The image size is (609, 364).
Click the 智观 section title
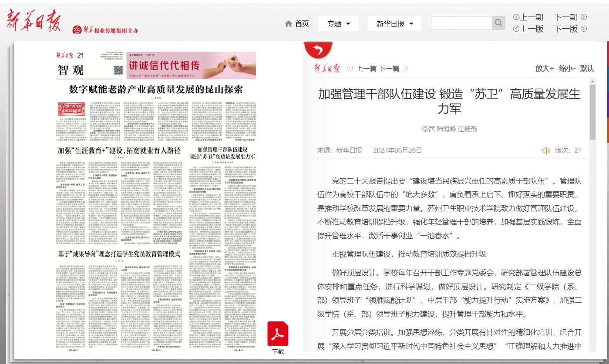[x=71, y=69]
